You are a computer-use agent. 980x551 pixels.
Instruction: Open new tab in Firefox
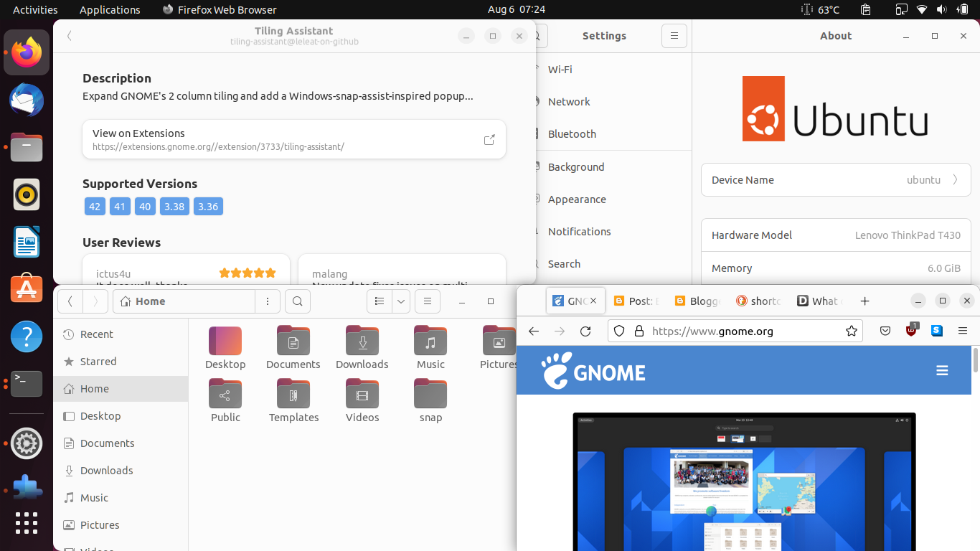[865, 301]
